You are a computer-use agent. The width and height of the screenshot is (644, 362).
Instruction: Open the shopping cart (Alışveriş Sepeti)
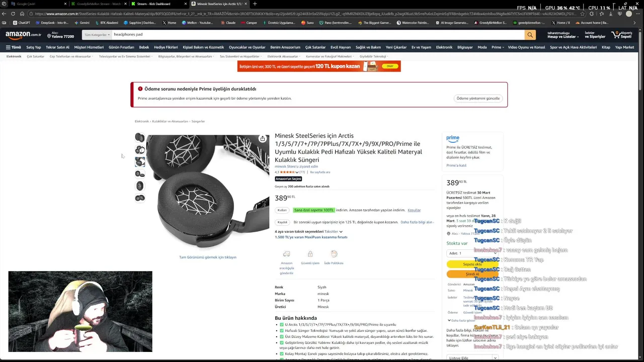click(x=621, y=35)
